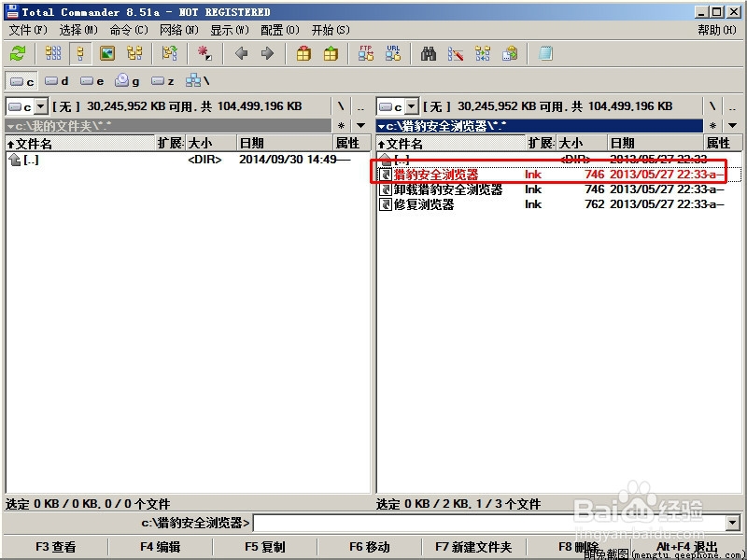Open the notepad toolbar icon
The height and width of the screenshot is (560, 747).
click(545, 53)
